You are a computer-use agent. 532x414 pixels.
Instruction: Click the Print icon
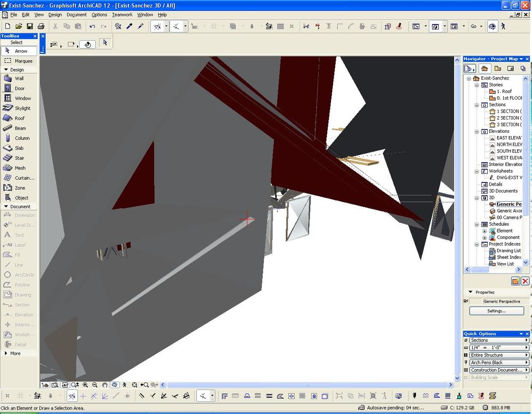tap(41, 26)
